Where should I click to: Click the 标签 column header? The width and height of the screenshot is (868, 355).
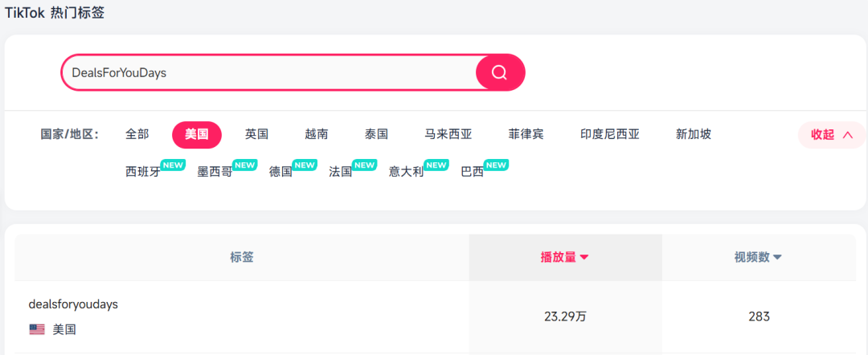(x=242, y=257)
